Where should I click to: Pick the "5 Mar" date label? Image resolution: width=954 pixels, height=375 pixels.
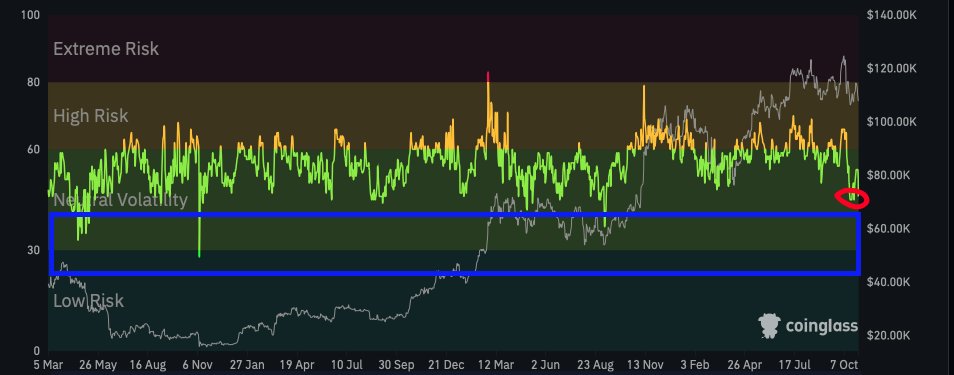pos(47,365)
